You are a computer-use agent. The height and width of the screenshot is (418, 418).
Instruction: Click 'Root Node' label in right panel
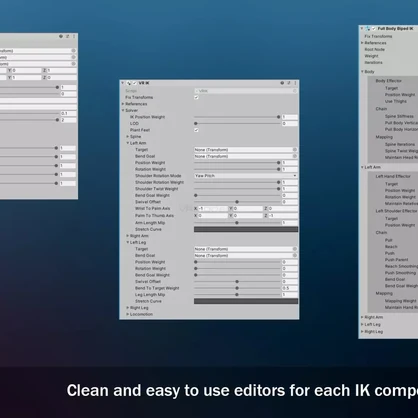tap(375, 49)
